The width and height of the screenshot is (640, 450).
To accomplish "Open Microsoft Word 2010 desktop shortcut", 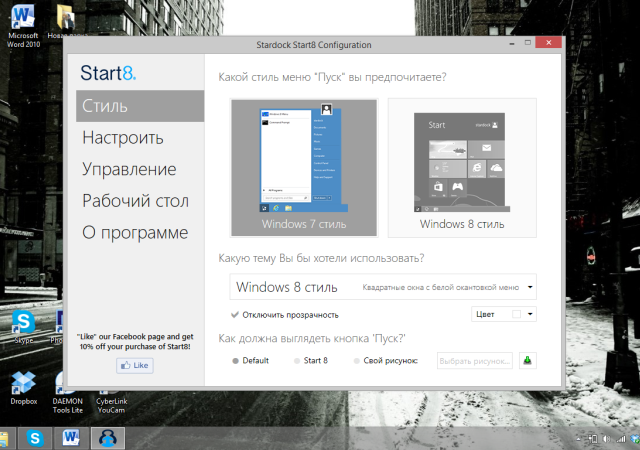I will click(x=23, y=26).
